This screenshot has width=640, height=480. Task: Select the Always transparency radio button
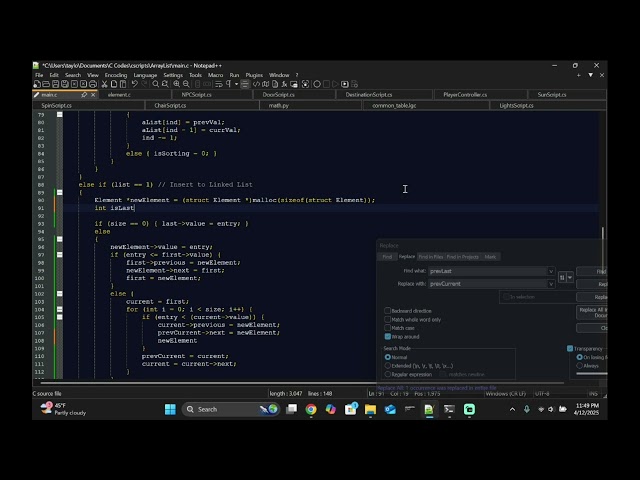(x=579, y=366)
